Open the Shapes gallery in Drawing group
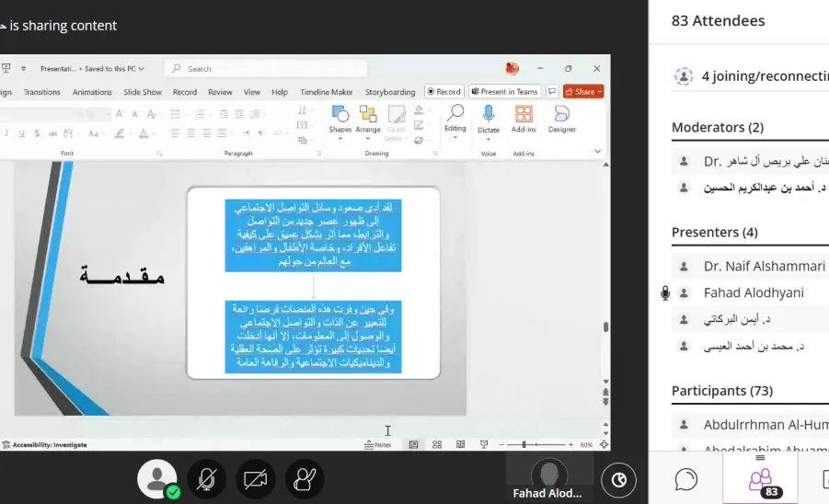The width and height of the screenshot is (829, 504). (x=340, y=121)
